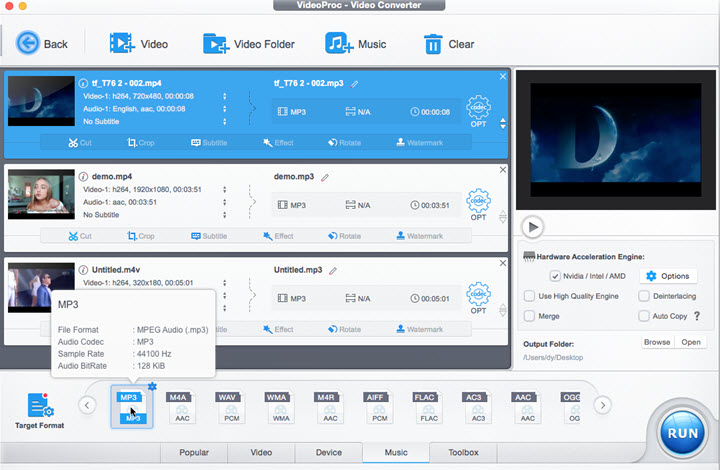
Task: Open Rotate tool for demo.mp4
Action: tap(344, 236)
